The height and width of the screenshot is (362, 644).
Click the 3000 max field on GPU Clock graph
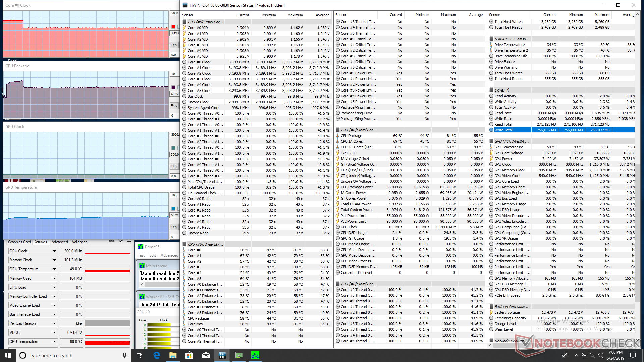(174, 135)
